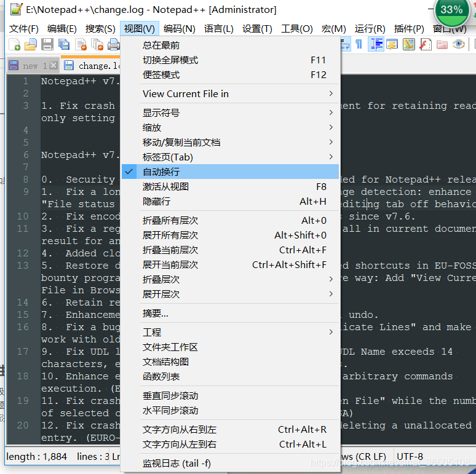Choose 折叠所有层次 Alt+0
This screenshot has width=476, height=474.
230,220
